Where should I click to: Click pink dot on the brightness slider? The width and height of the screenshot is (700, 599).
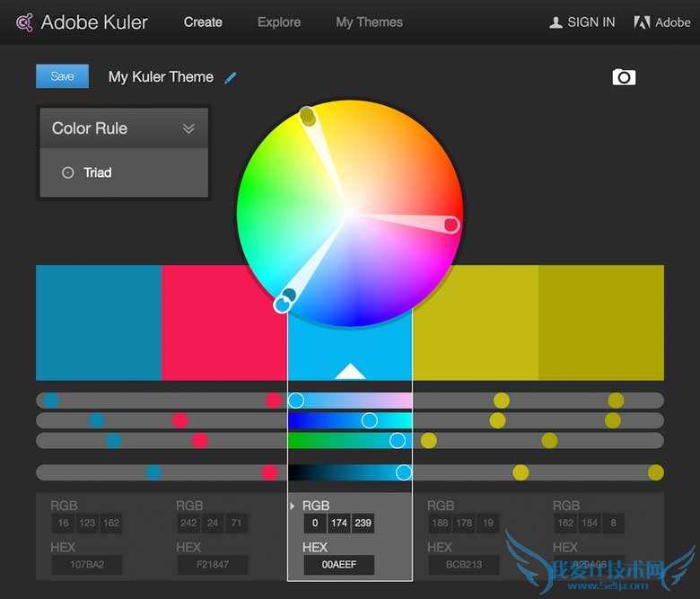(x=269, y=472)
